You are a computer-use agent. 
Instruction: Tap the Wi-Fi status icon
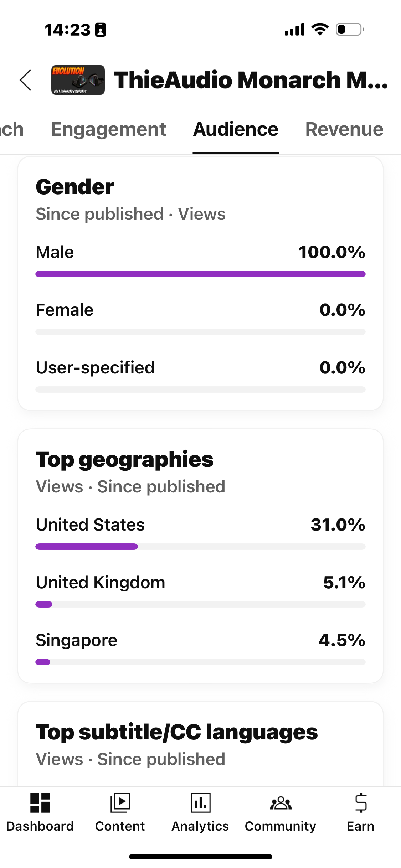(320, 29)
